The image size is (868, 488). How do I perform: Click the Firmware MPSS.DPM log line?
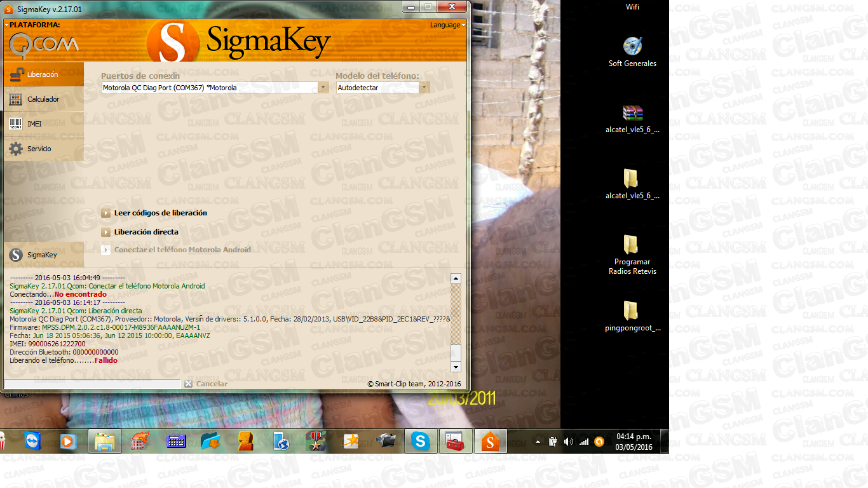[105, 327]
